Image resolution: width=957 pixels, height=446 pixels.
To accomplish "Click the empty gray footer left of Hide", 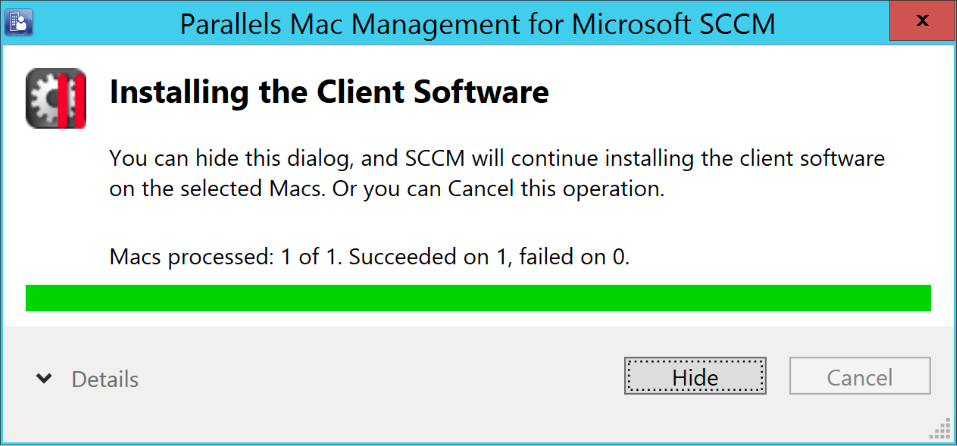I will pos(380,378).
